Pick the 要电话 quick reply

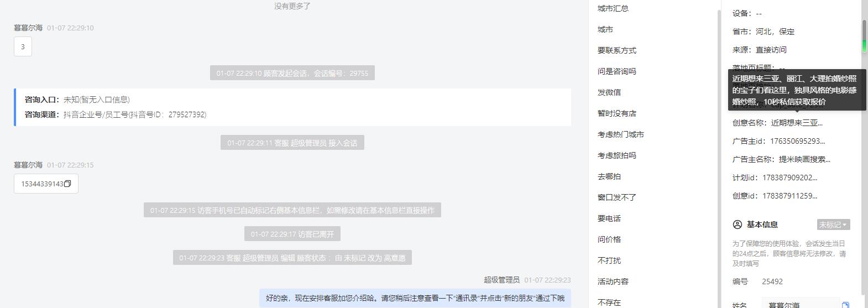click(609, 218)
